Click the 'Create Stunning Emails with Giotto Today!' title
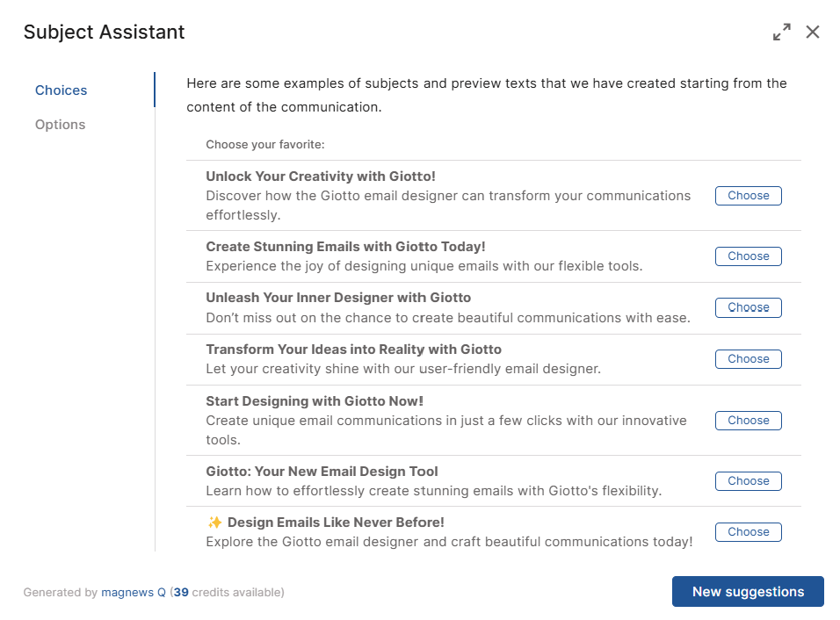Image resolution: width=840 pixels, height=620 pixels. click(345, 246)
